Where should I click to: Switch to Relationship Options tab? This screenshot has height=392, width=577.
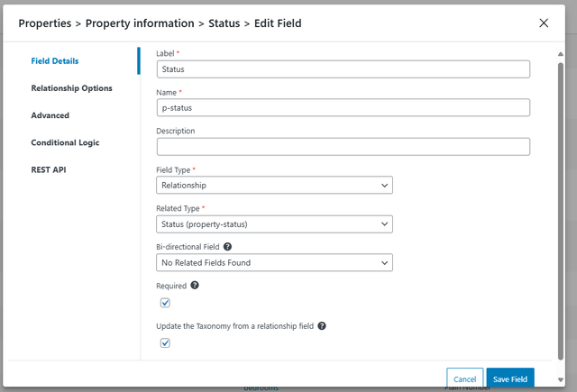coord(72,88)
